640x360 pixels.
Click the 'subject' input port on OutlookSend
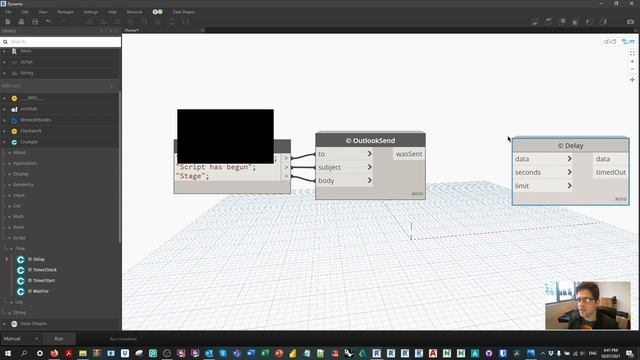[x=345, y=167]
